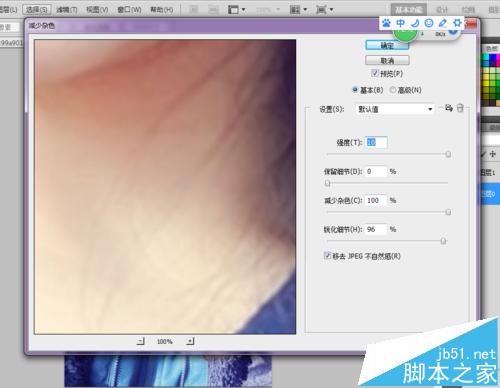The width and height of the screenshot is (500, 388).
Task: Launch Mini Bridge from the application bar
Action: [213, 10]
